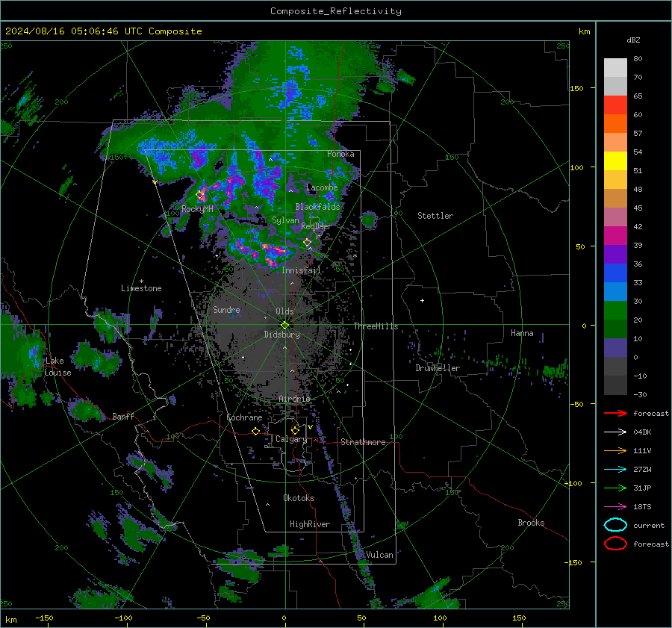Click the Brooks label
The width and height of the screenshot is (672, 628).
(531, 523)
